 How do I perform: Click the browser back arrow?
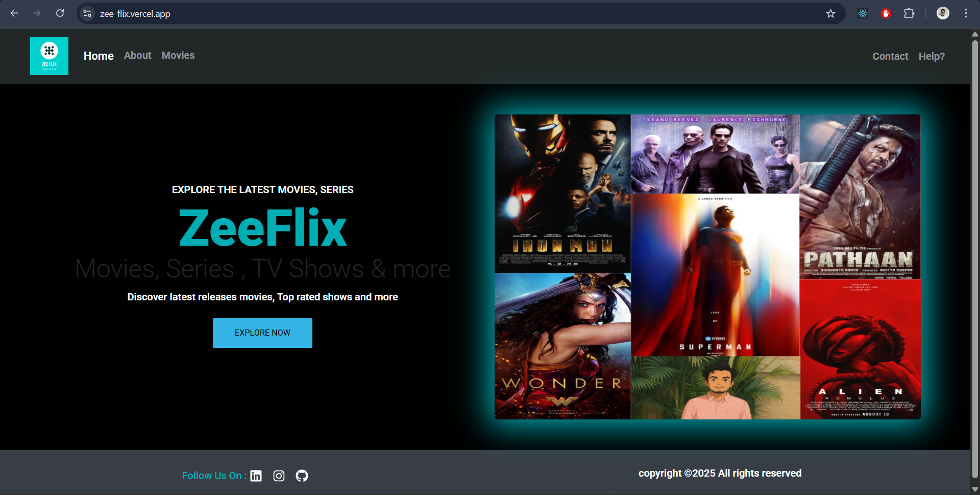(x=14, y=13)
